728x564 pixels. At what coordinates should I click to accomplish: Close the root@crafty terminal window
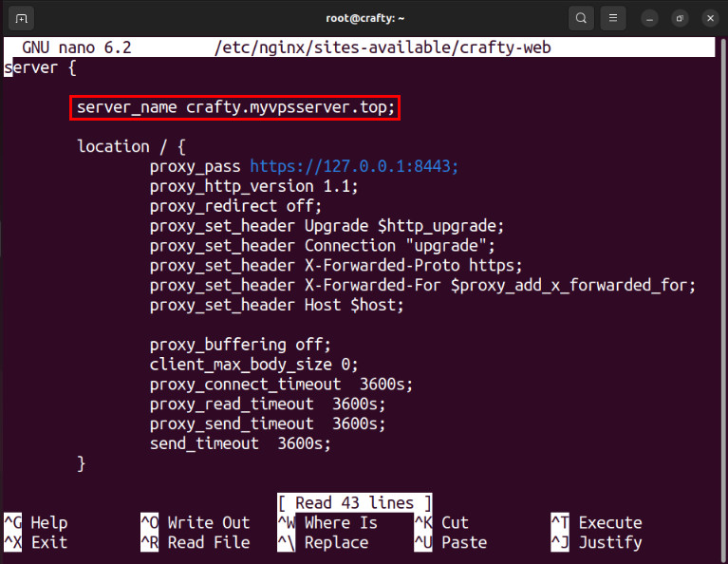coord(710,19)
